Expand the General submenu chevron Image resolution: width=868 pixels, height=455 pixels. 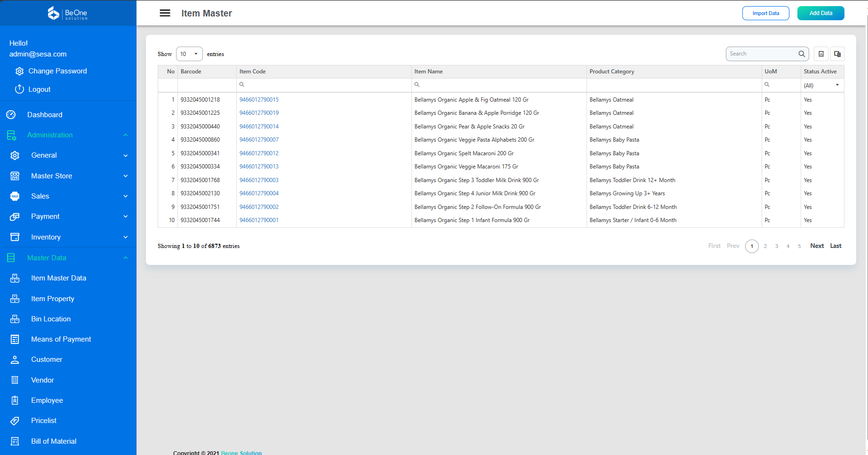point(126,156)
